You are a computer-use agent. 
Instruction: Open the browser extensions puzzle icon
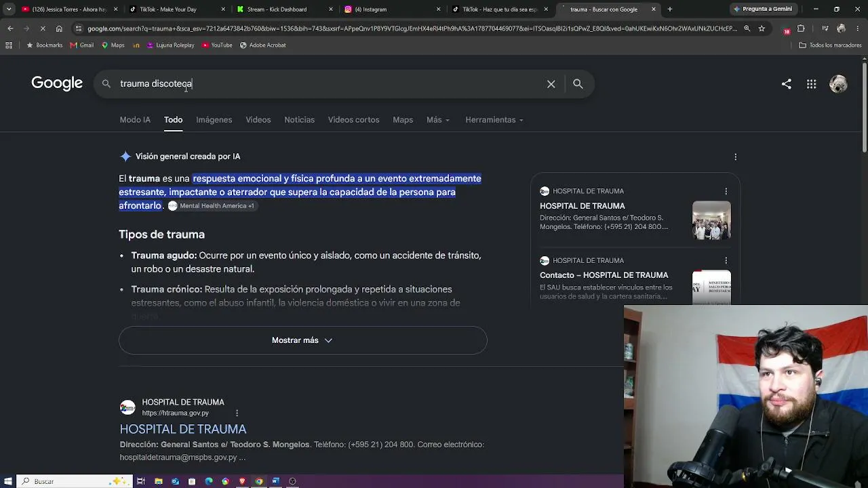[801, 28]
